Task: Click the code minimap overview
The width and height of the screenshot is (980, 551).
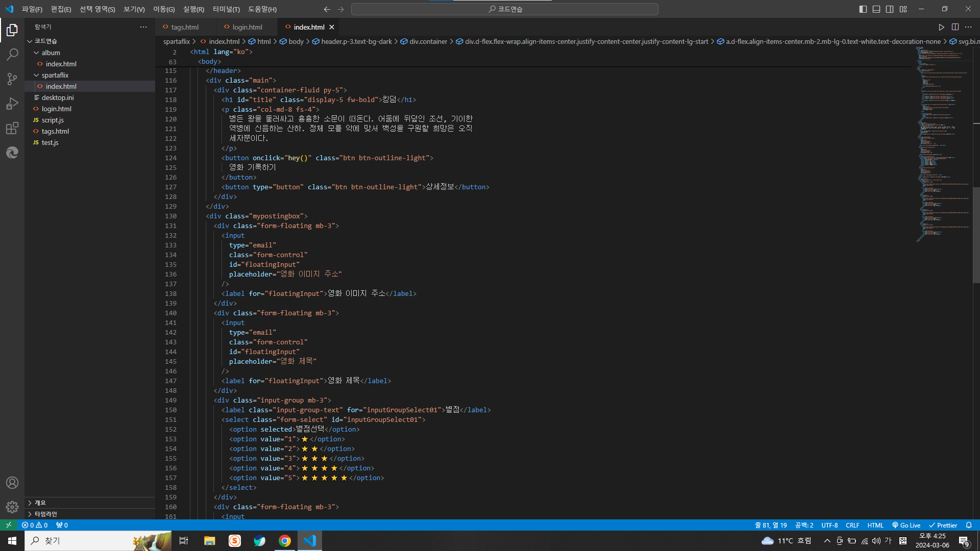Action: pos(943,144)
